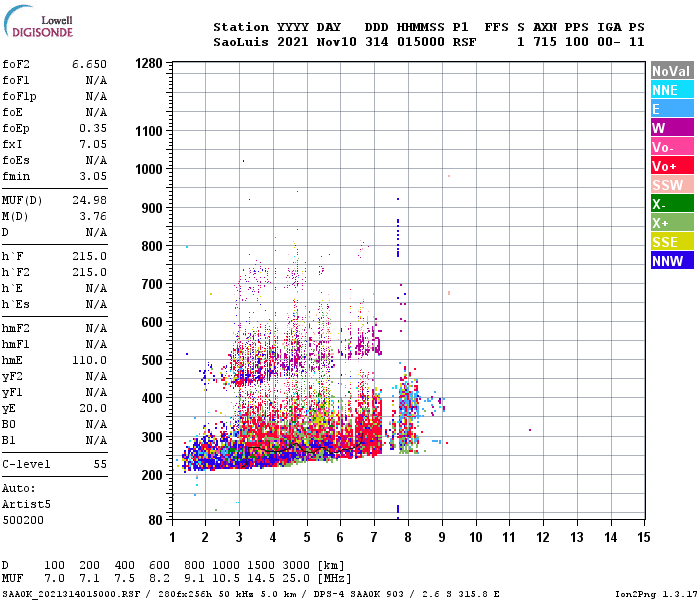Click the Lowell Digisonde logo

pos(38,22)
